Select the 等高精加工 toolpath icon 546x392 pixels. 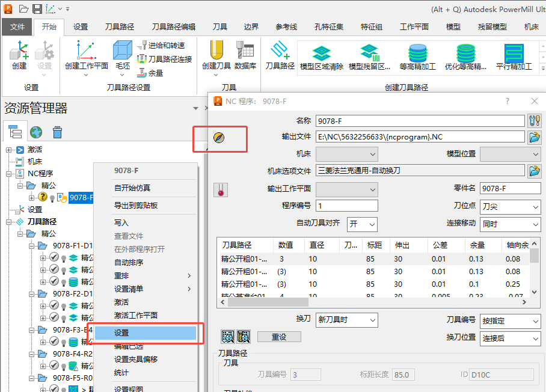coord(417,53)
